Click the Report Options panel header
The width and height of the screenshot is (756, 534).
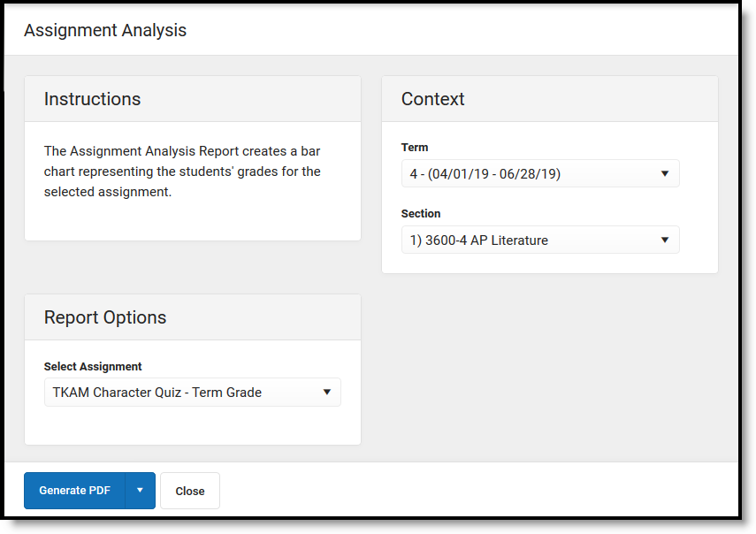[105, 317]
